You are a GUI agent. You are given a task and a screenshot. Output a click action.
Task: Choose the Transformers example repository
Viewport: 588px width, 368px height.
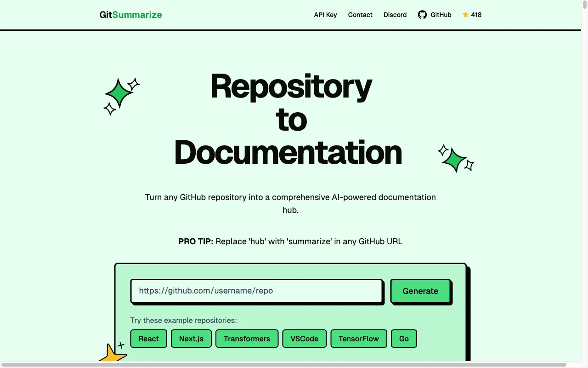point(247,339)
